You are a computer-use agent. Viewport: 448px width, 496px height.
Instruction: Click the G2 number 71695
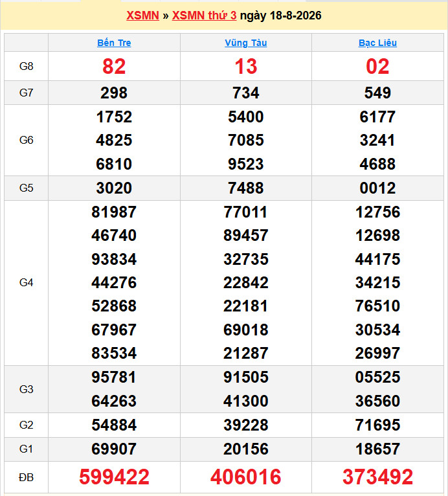tap(378, 425)
